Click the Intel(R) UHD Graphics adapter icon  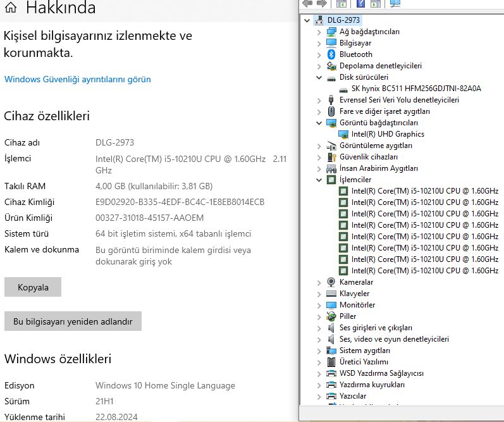coord(343,134)
